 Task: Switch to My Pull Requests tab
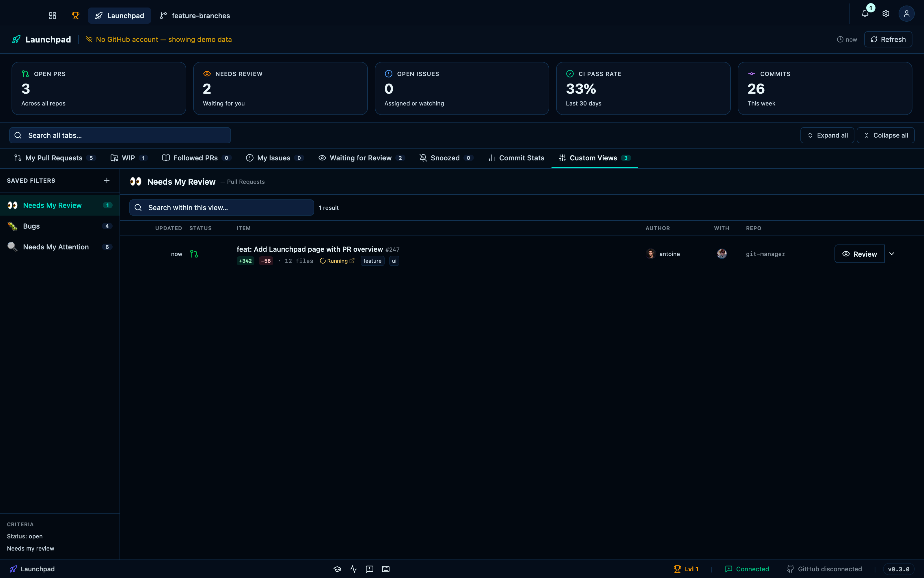pyautogui.click(x=55, y=158)
